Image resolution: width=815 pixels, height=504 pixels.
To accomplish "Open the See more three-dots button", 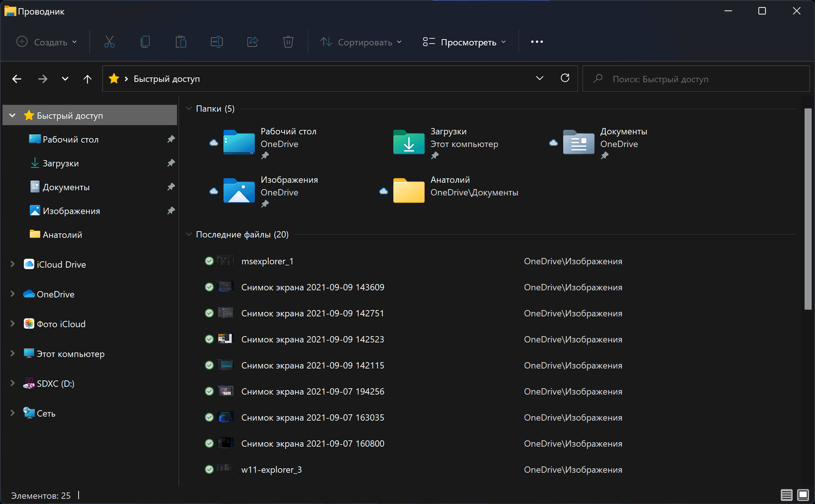I will coord(537,42).
